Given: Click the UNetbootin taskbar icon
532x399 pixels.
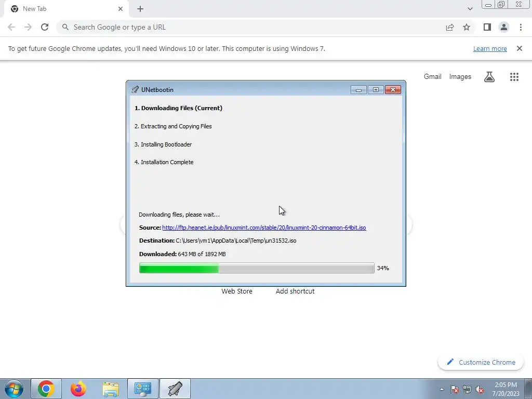Looking at the screenshot, I should tap(175, 389).
